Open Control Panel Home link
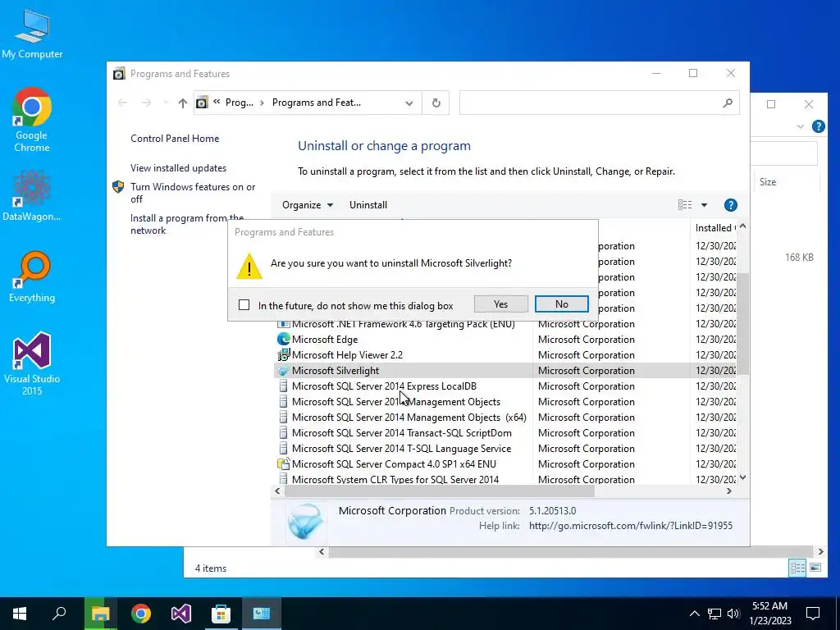The width and height of the screenshot is (840, 630). click(x=175, y=139)
